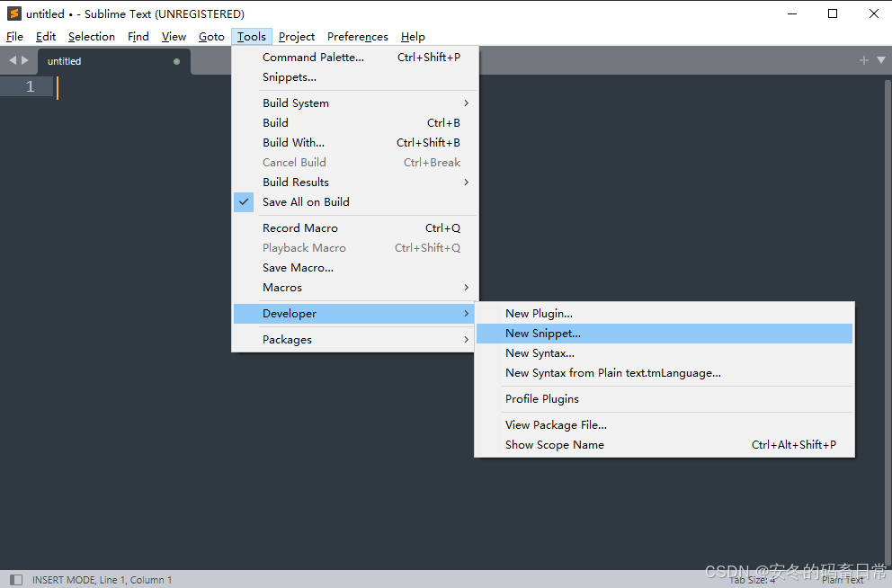
Task: Click the editor vertical scrollbar
Action: pyautogui.click(x=888, y=321)
